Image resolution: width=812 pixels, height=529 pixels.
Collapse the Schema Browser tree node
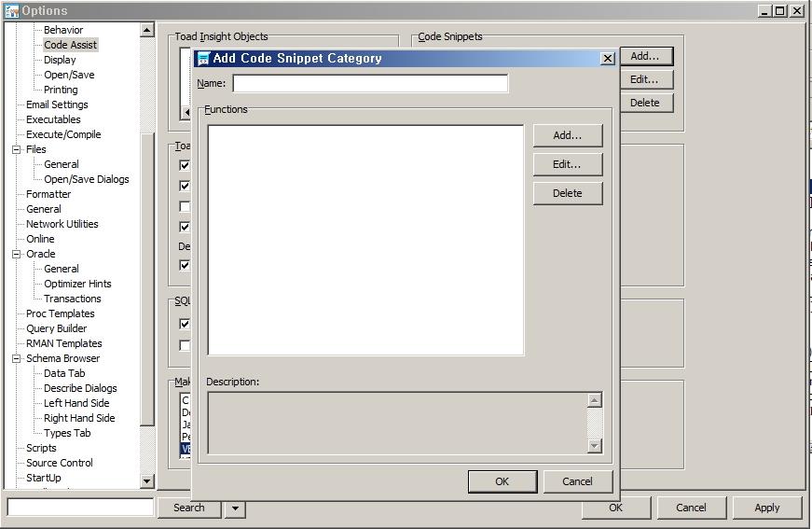[17, 358]
